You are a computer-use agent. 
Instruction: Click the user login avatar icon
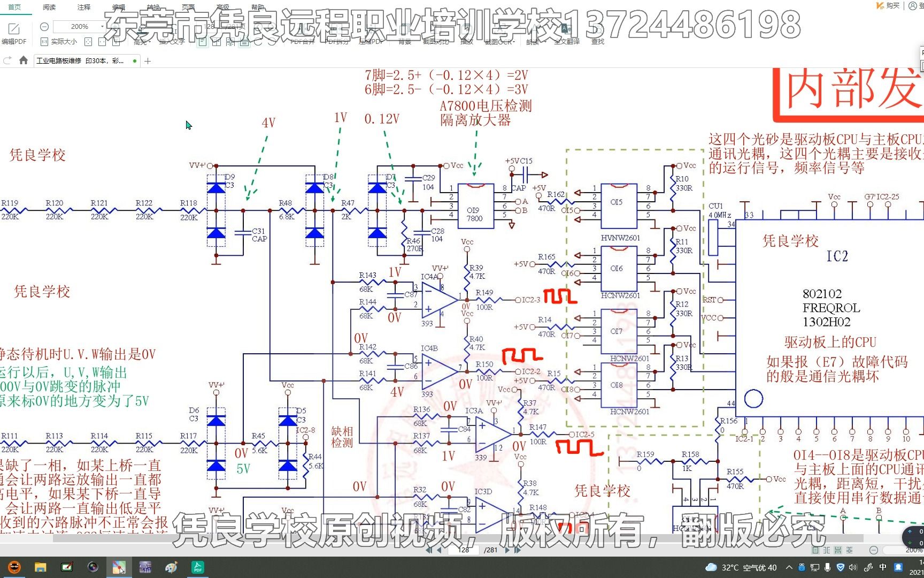click(x=912, y=6)
